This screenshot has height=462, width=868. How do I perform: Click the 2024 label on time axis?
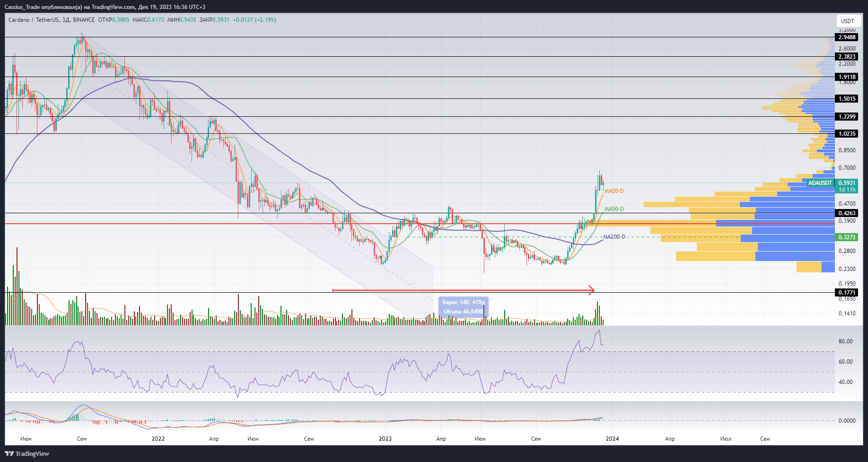coord(612,439)
